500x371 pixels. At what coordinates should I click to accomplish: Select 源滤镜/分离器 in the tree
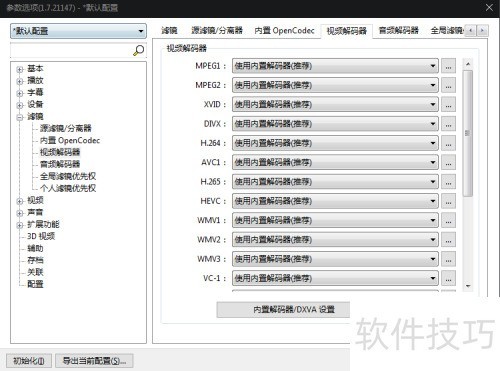[66, 128]
